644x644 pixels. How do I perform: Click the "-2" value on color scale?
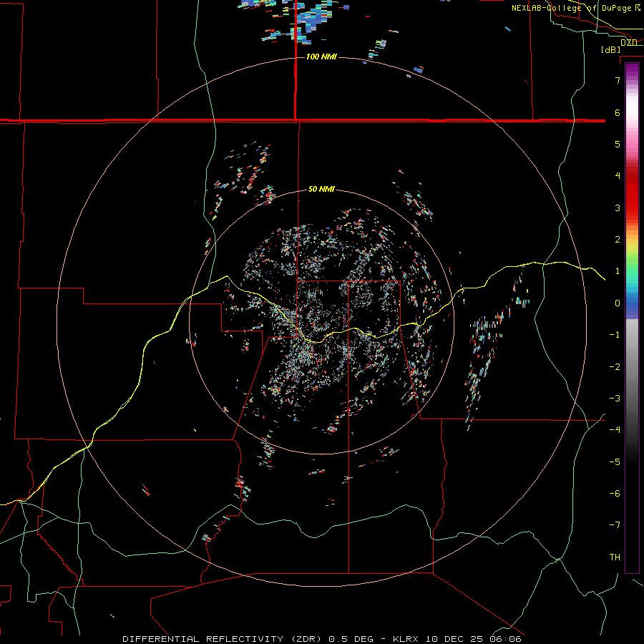615,367
